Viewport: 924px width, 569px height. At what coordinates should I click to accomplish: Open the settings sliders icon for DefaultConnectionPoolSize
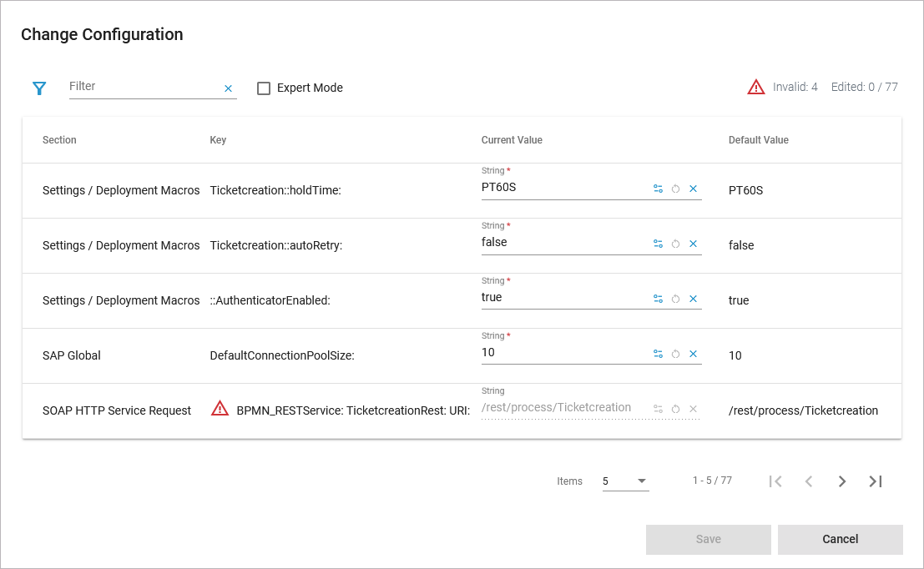point(658,355)
